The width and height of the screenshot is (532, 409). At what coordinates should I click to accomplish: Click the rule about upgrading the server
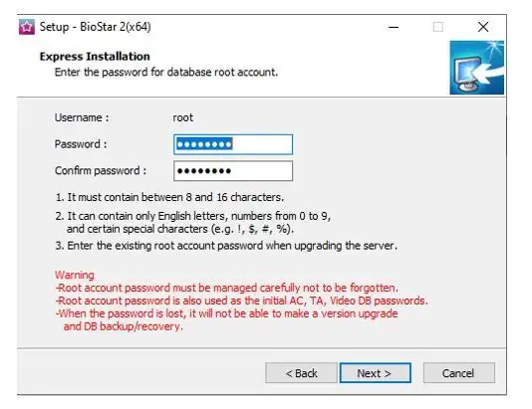(x=226, y=246)
